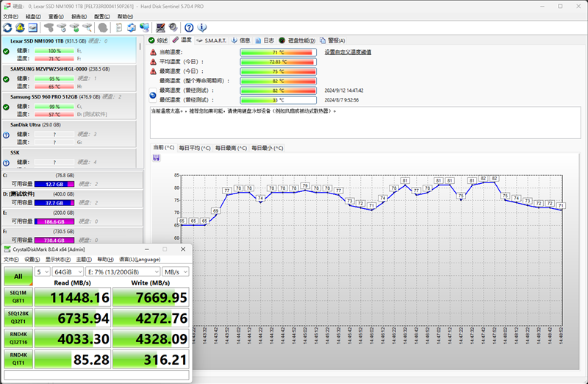Click the F: 730.4 GB free space bar

54,241
